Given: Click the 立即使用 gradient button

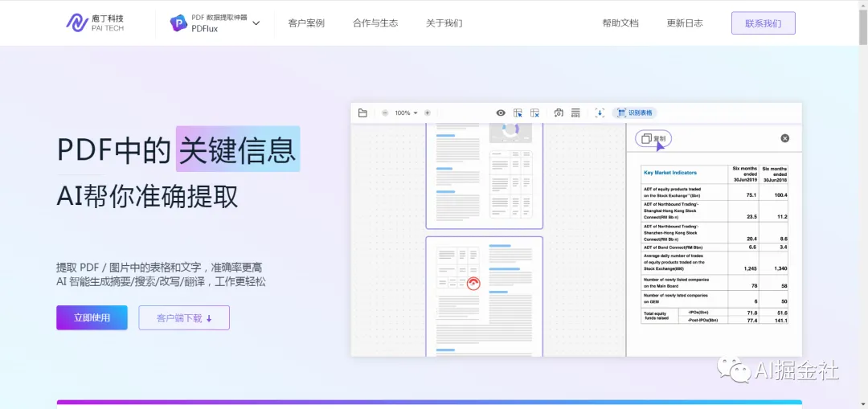Looking at the screenshot, I should coord(92,317).
